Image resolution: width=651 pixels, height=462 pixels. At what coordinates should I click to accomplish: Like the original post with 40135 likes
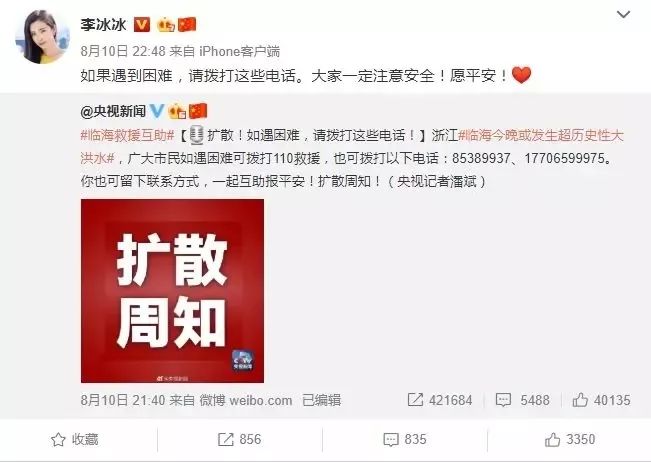[601, 400]
